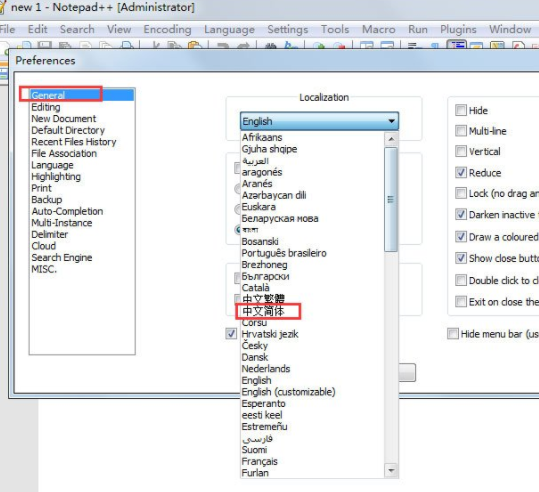
Task: Click the language list scrollbar thumb
Action: pos(391,199)
